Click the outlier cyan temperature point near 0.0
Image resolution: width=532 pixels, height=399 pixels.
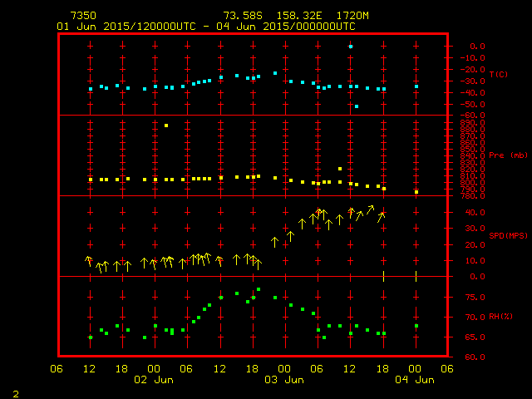351,47
